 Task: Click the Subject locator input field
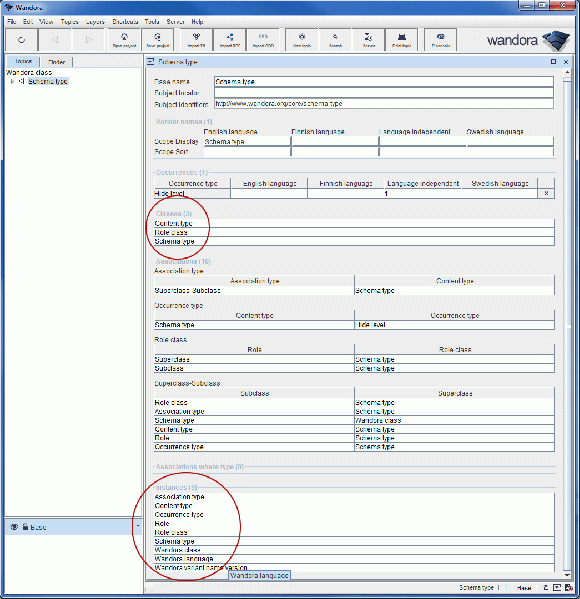pyautogui.click(x=384, y=92)
